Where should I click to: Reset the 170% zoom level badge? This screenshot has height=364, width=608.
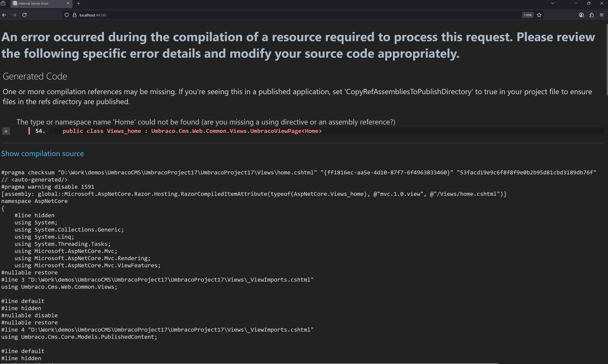click(x=527, y=15)
